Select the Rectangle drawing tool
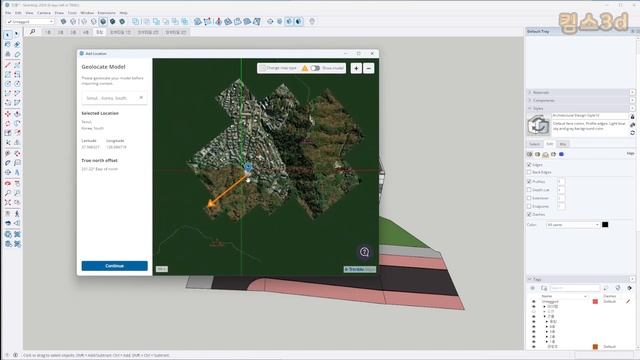 pos(8,74)
